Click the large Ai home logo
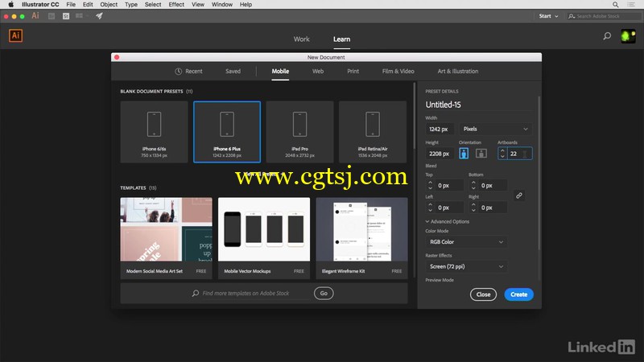Viewport: 644px width, 362px height. click(15, 35)
